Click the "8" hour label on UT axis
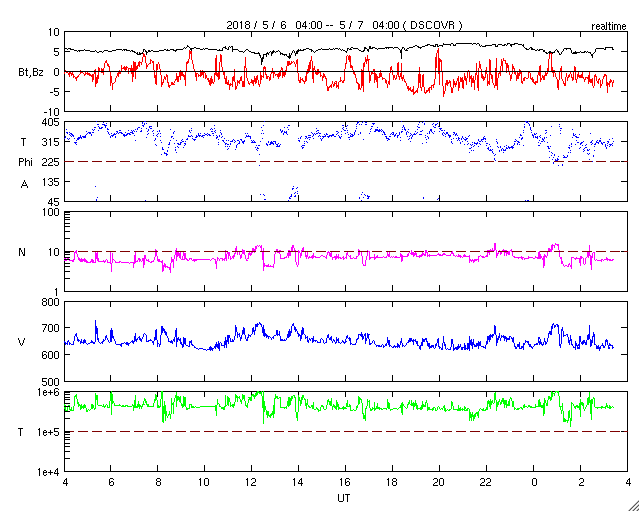The image size is (640, 512). click(158, 482)
